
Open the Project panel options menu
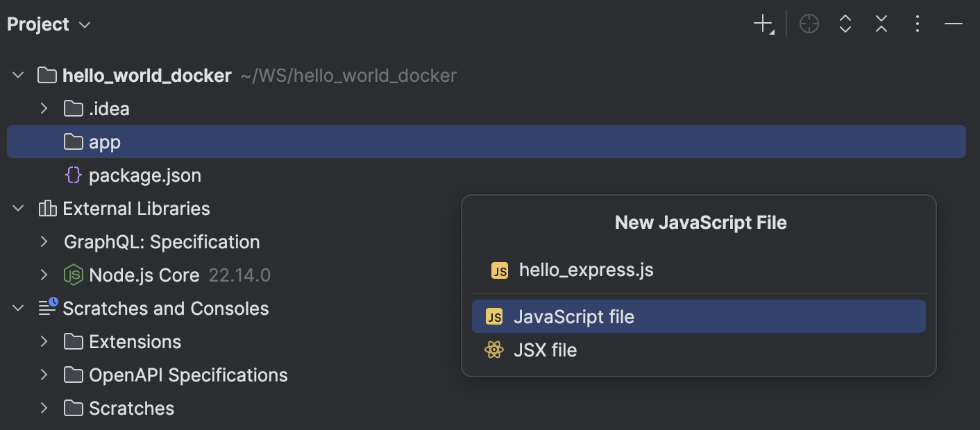(918, 24)
